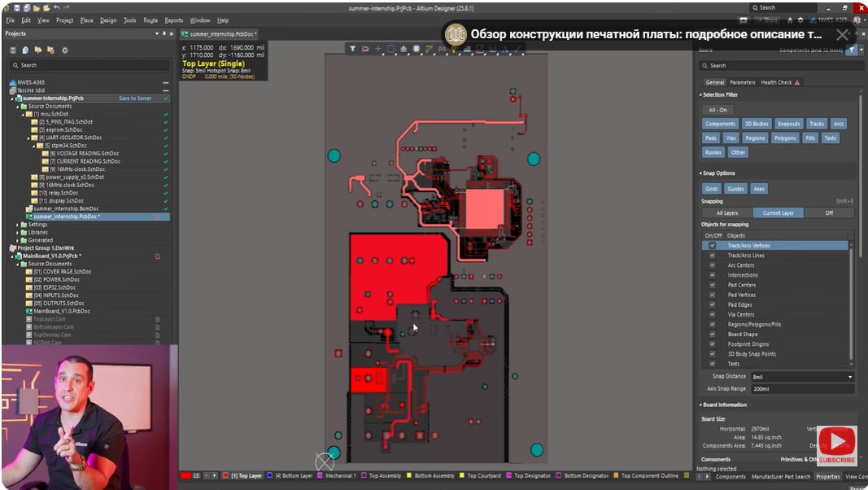Click the Save icon in the title bar
Viewport: 868px width, 490px height.
point(16,8)
